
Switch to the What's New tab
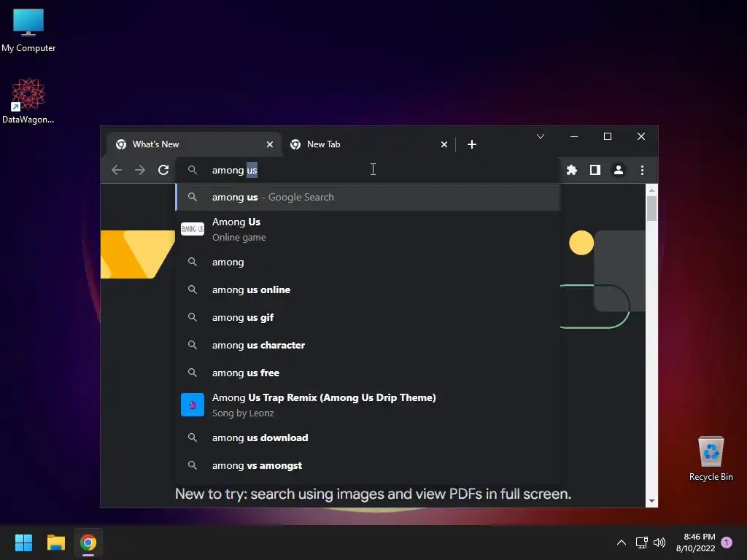click(194, 144)
